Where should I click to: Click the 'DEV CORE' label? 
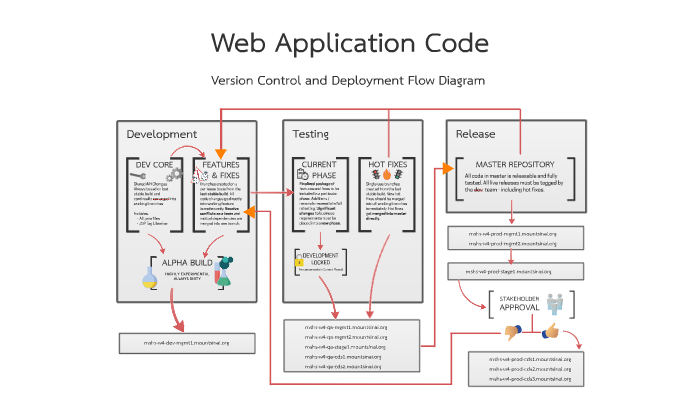154,165
